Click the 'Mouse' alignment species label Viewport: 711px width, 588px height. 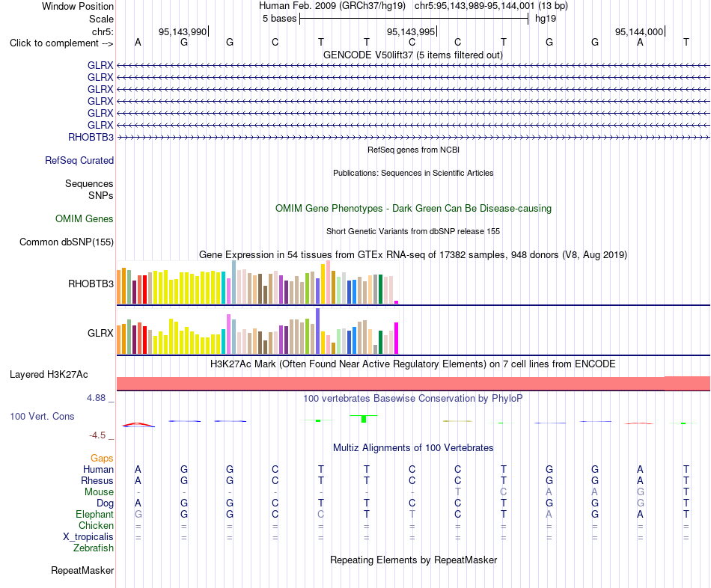(100, 492)
